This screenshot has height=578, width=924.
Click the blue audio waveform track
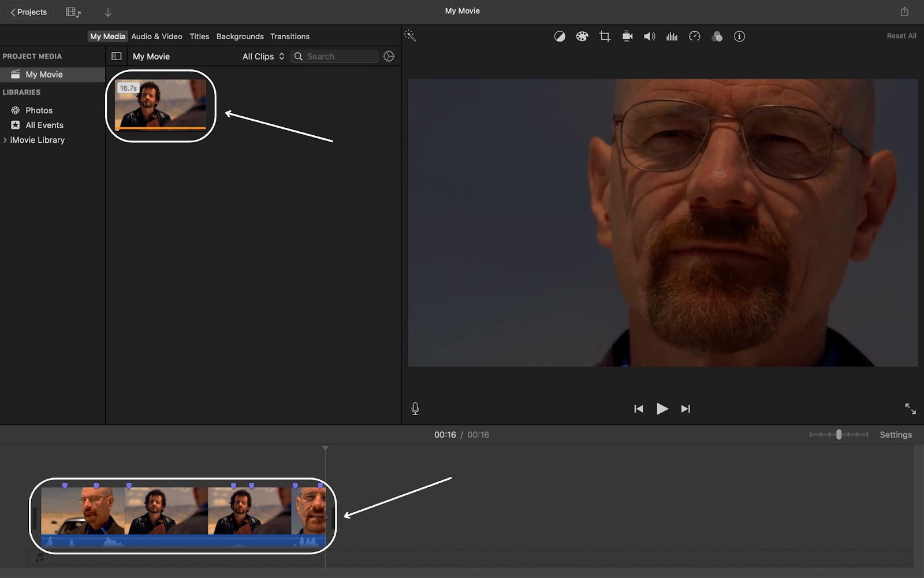click(x=183, y=542)
